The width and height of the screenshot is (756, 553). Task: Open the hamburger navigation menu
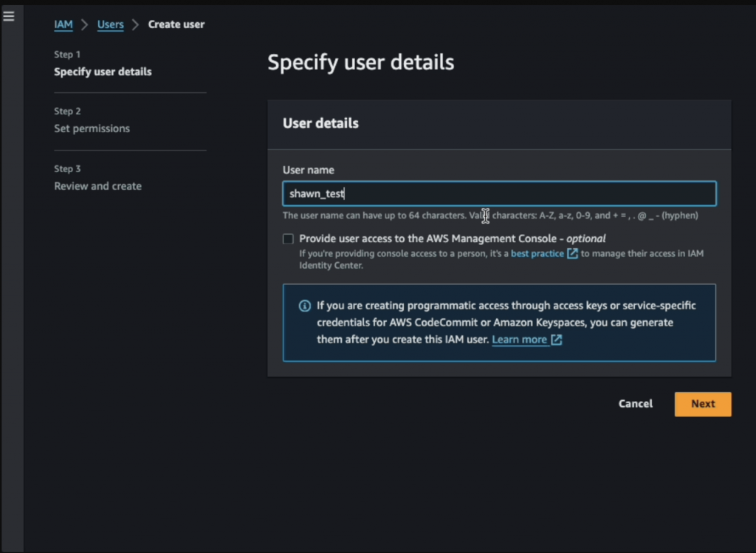[x=9, y=17]
